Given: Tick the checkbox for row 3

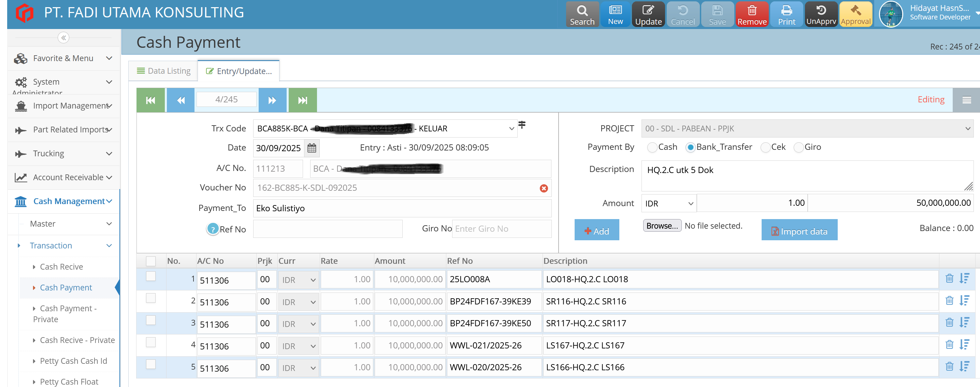Looking at the screenshot, I should (151, 320).
